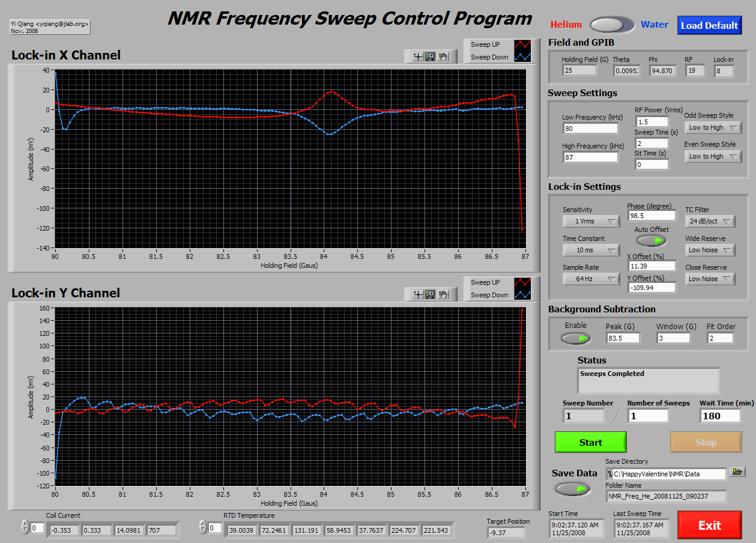Click RF Power (Vrms) input field
The image size is (756, 543).
point(652,122)
